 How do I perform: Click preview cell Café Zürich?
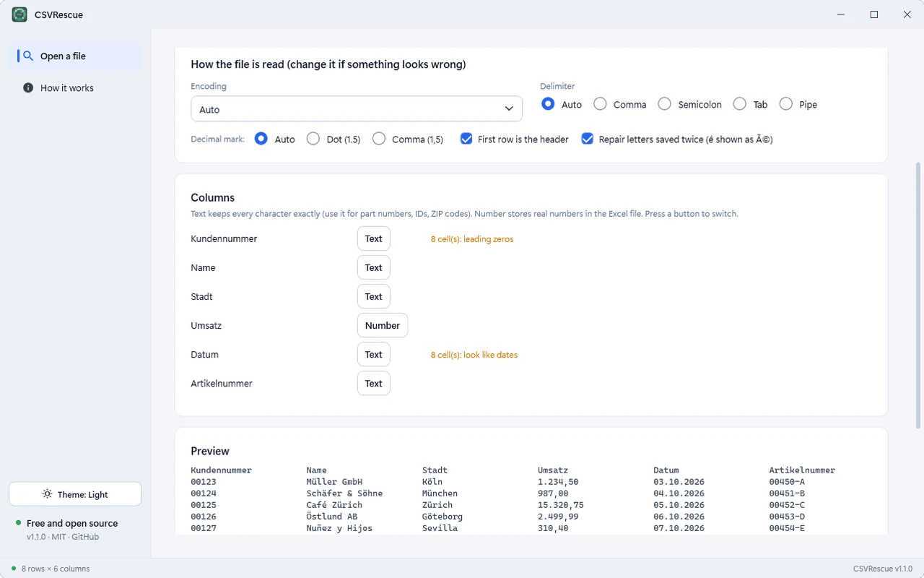click(x=334, y=505)
